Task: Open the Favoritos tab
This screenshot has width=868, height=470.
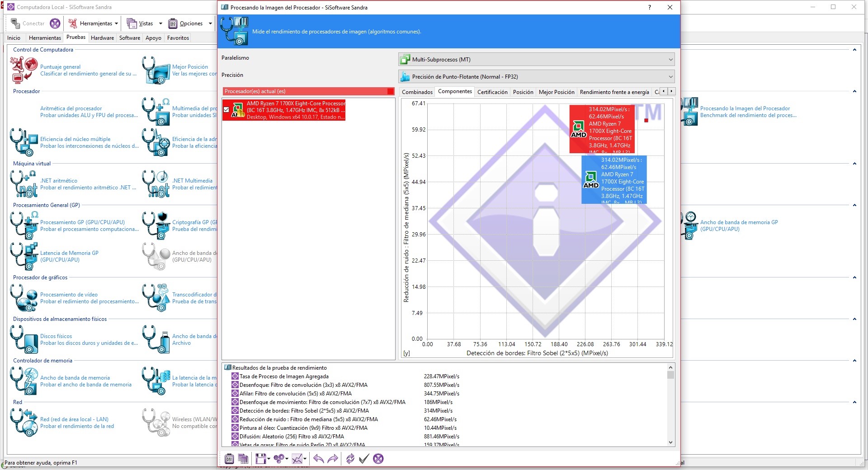Action: point(178,38)
